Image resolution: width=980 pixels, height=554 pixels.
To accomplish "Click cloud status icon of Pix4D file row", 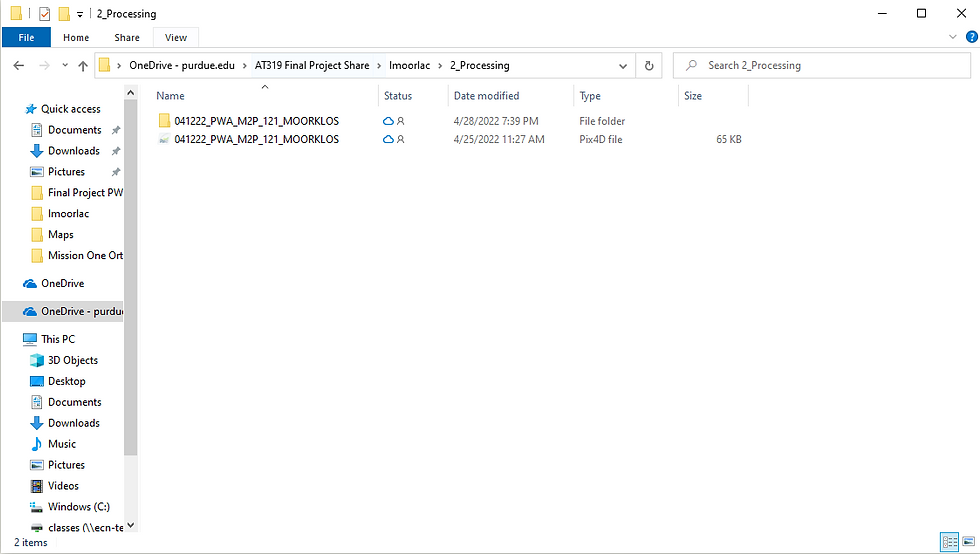I will [388, 139].
